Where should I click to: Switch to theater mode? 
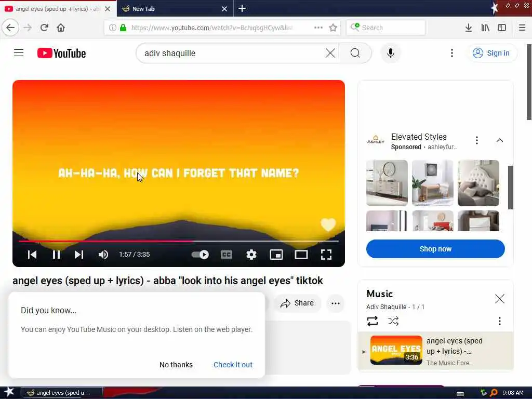click(301, 255)
